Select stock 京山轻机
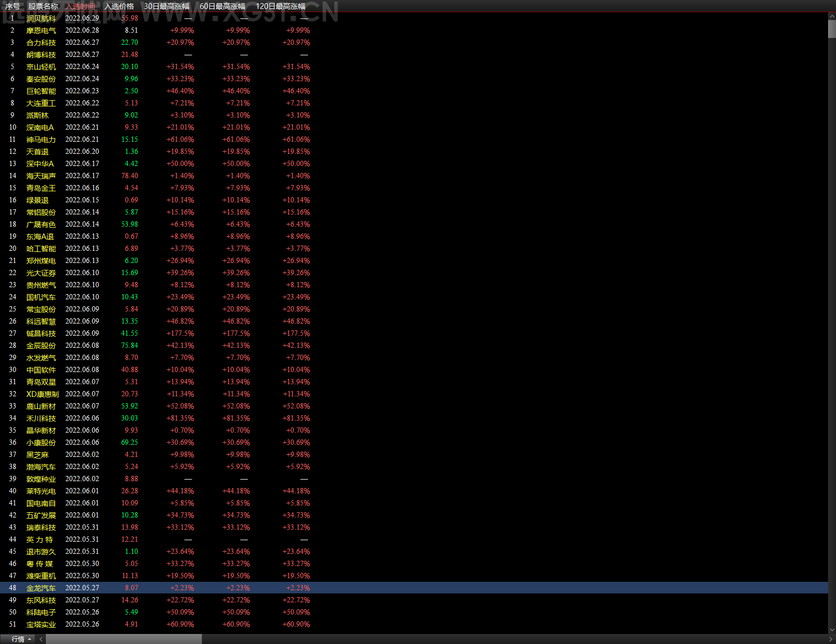The image size is (836, 644). pos(41,67)
